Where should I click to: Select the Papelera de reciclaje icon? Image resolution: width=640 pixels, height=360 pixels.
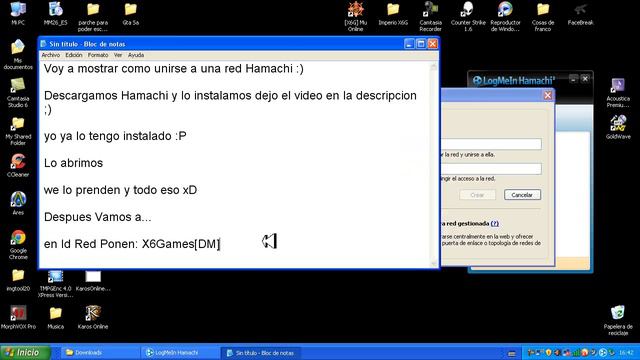coord(618,320)
